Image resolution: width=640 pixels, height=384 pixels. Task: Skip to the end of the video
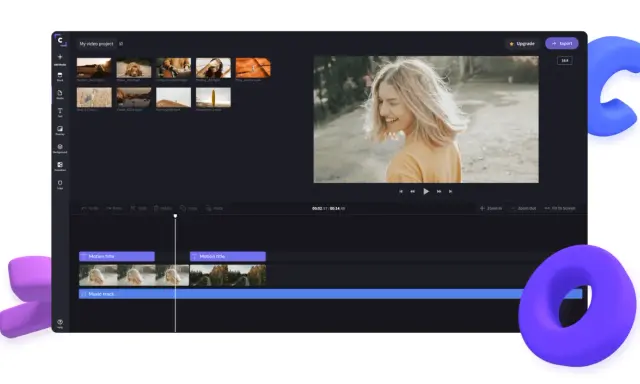450,191
